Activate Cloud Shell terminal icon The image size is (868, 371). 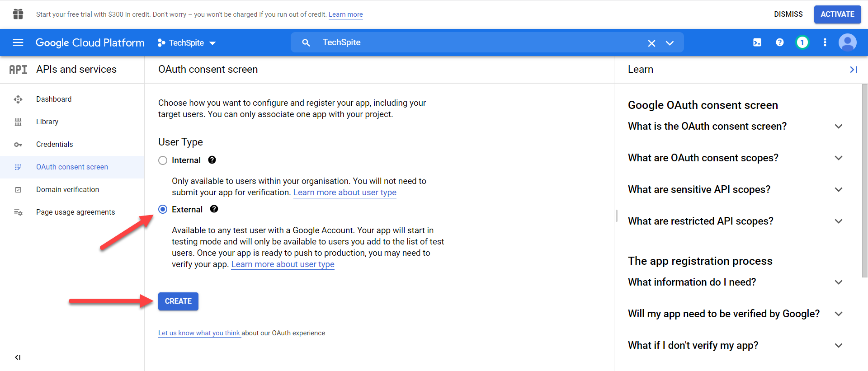pos(757,42)
